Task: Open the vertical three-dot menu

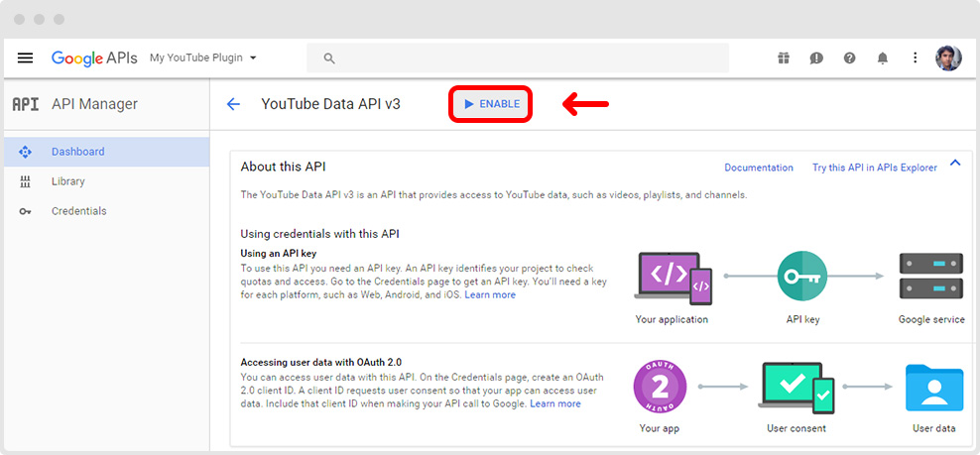Action: tap(915, 58)
